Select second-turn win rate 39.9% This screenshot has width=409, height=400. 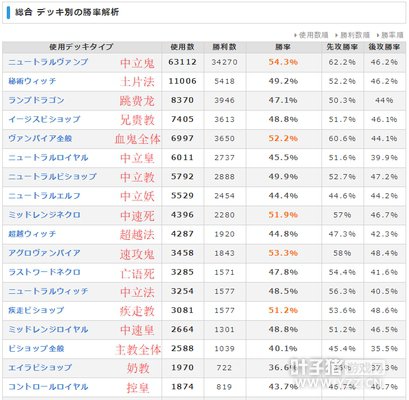pos(384,157)
